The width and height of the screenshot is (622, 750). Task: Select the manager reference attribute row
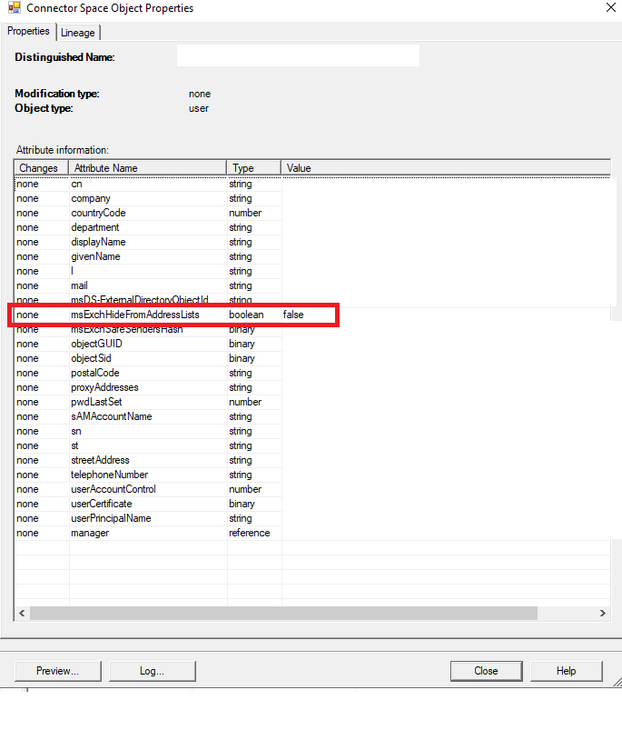click(x=90, y=533)
